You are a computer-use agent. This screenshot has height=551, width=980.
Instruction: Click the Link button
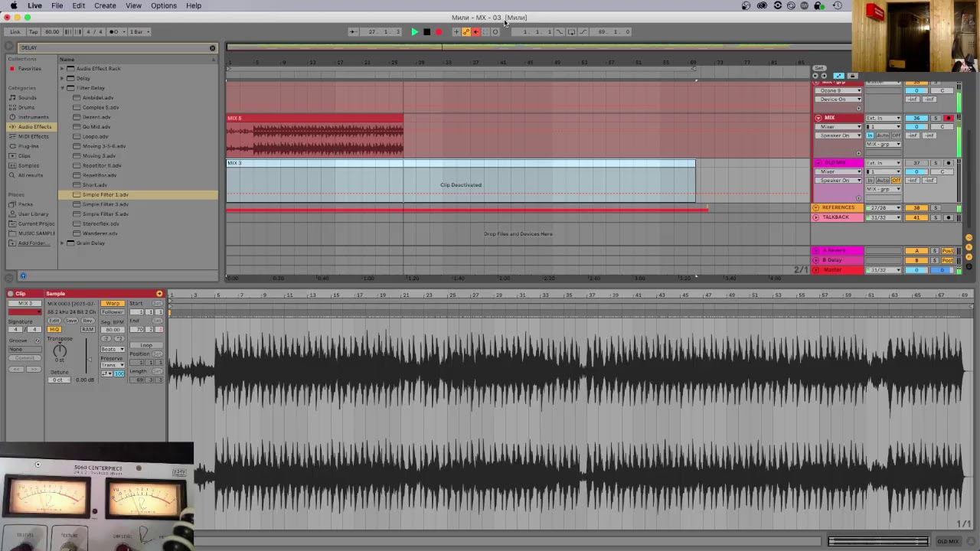15,31
